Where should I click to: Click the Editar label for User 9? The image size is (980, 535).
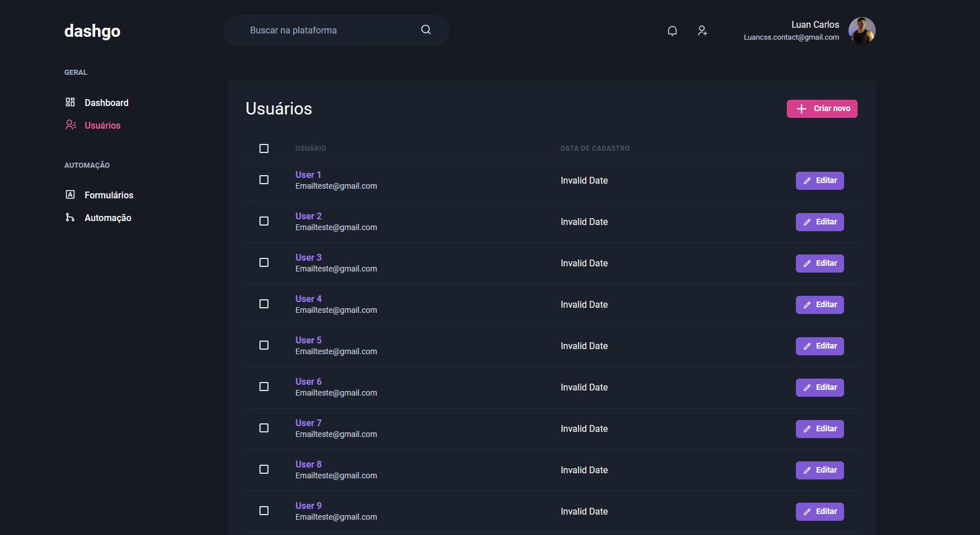[x=826, y=511]
